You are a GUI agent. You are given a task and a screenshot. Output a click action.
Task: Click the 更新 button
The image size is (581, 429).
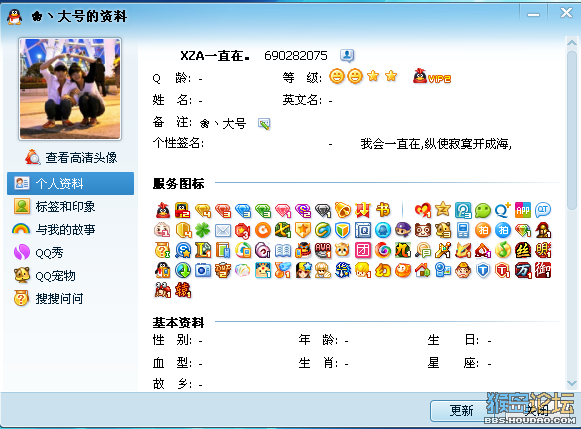[461, 411]
